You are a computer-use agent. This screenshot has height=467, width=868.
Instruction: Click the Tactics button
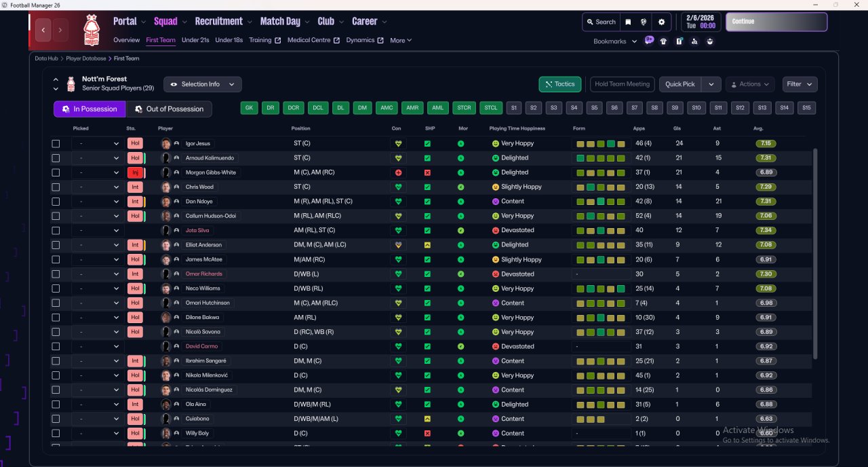coord(559,84)
